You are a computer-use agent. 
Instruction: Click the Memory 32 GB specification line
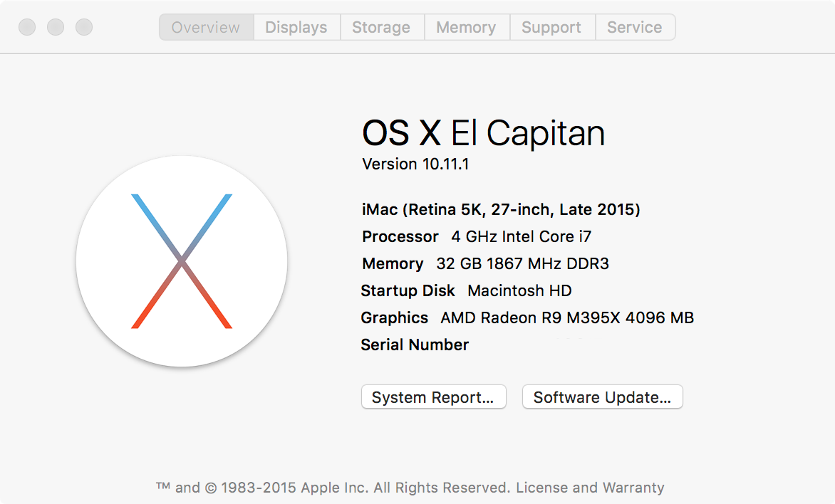pyautogui.click(x=485, y=263)
